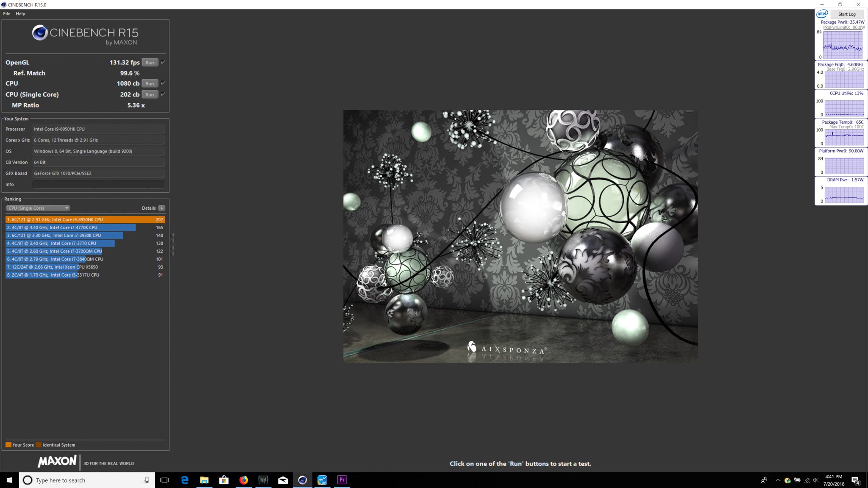Click the Cores x GHz value field
868x488 pixels.
98,140
